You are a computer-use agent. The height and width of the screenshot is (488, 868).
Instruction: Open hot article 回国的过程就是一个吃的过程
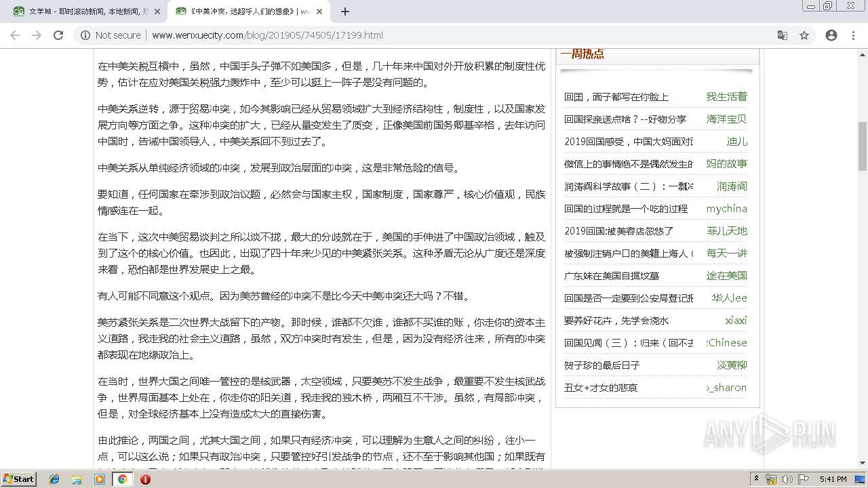point(626,209)
